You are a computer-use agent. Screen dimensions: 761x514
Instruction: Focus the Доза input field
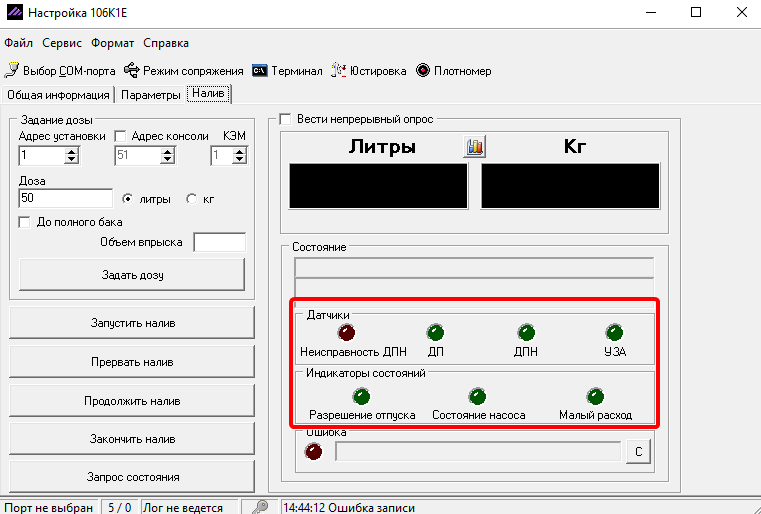(x=66, y=198)
